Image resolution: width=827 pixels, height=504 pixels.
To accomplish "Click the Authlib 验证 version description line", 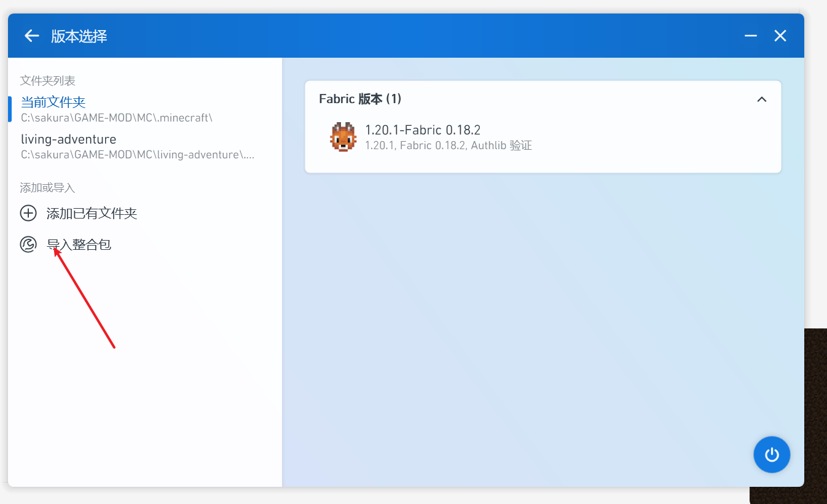I will pyautogui.click(x=448, y=146).
